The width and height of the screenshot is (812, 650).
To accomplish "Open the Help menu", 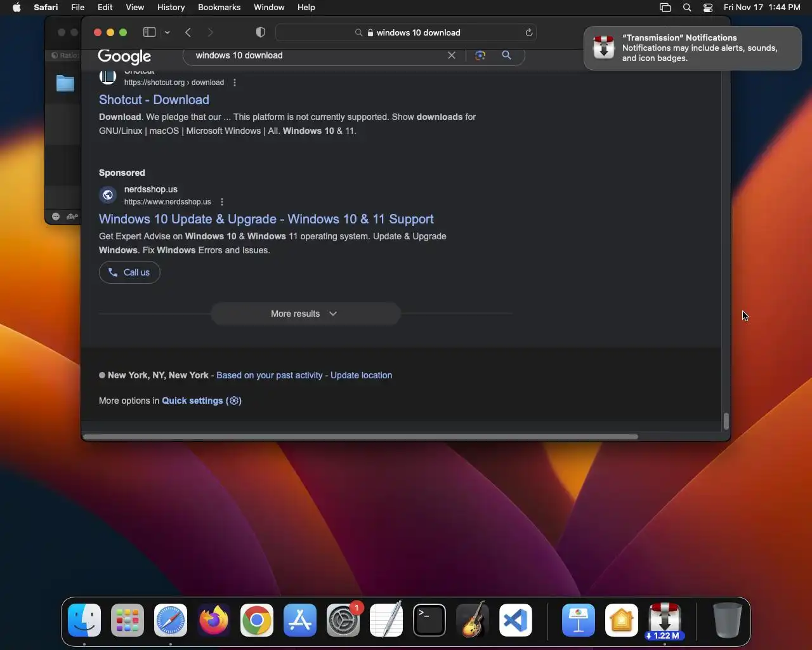I will [x=306, y=8].
